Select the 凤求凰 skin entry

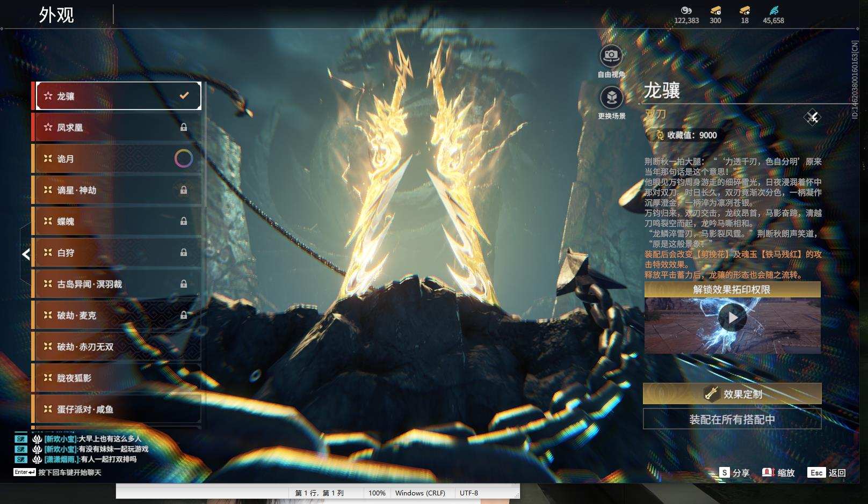117,127
